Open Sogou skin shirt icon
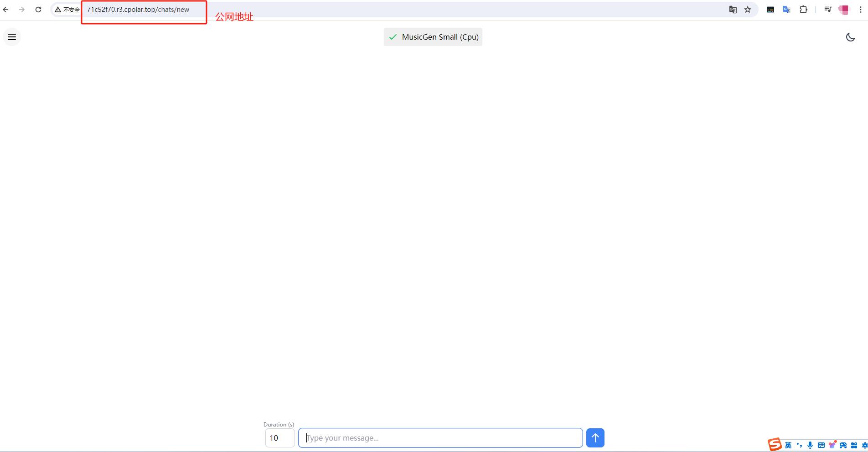The image size is (868, 452). click(x=832, y=445)
